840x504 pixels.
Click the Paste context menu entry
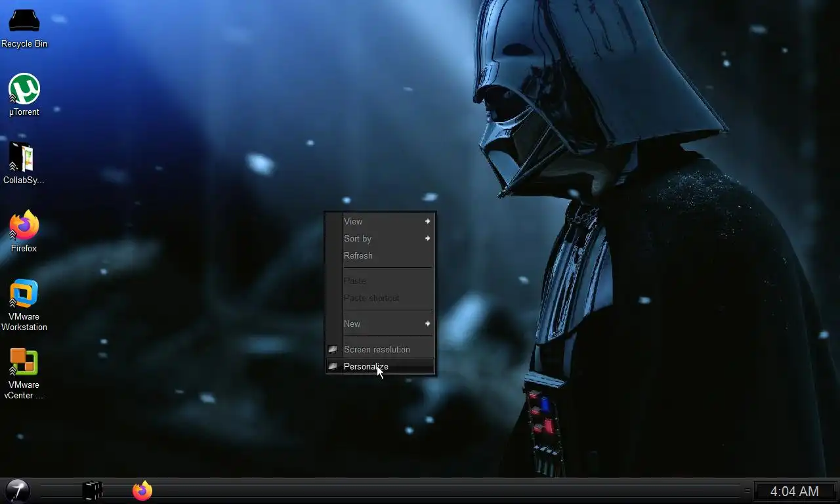(x=380, y=281)
